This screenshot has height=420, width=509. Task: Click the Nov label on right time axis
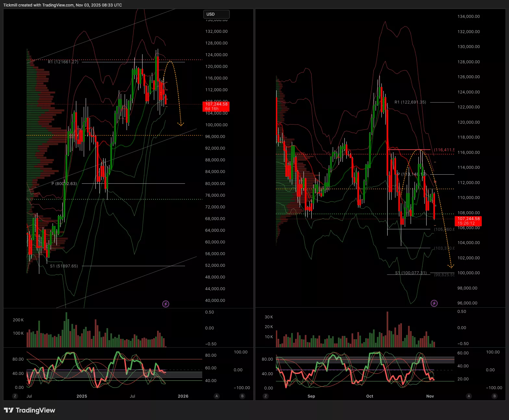pyautogui.click(x=430, y=396)
